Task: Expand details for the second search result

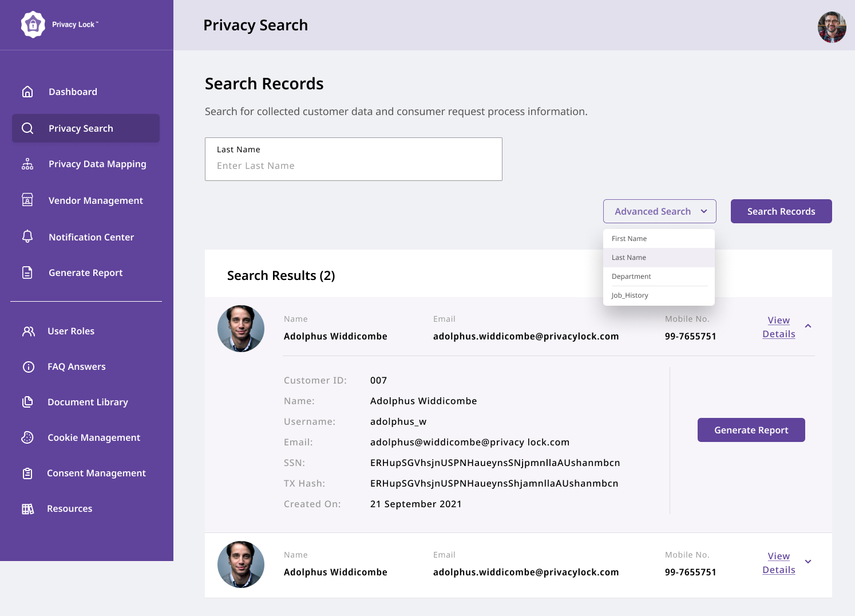Action: (808, 562)
